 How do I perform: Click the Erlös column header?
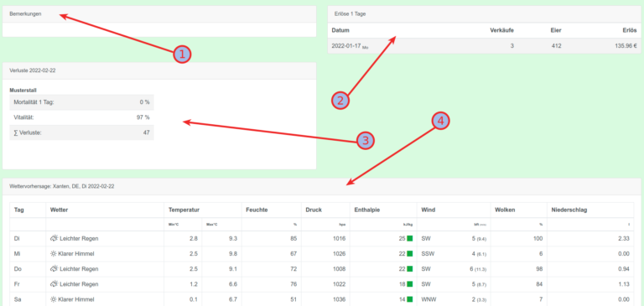pyautogui.click(x=630, y=30)
